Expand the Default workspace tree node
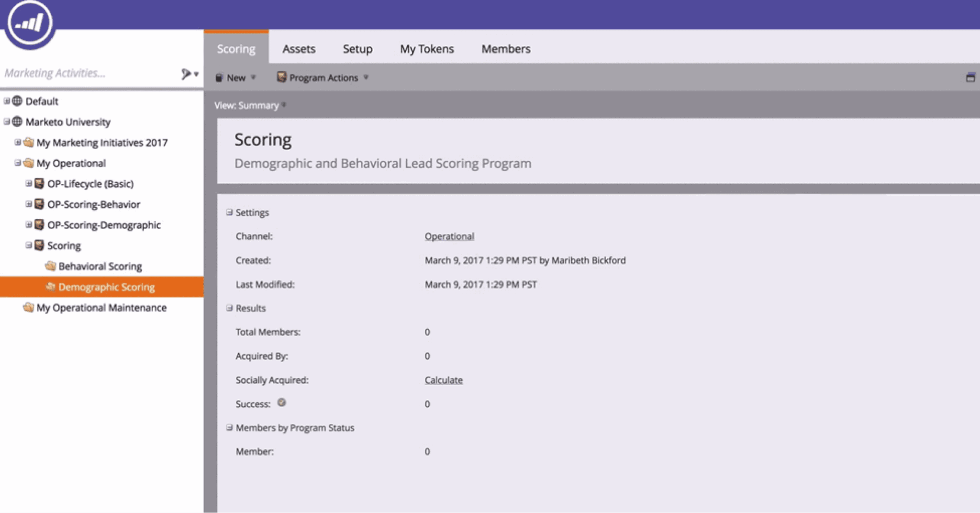Screen dimensions: 980x513 coord(7,101)
